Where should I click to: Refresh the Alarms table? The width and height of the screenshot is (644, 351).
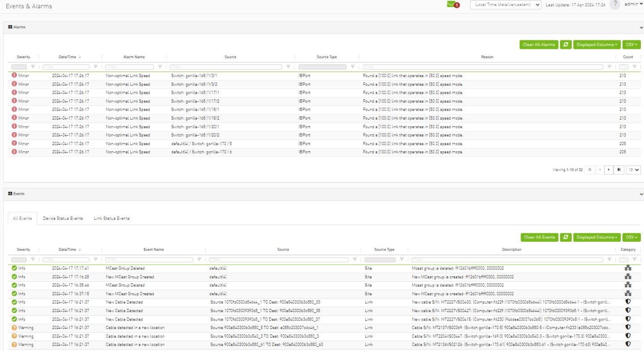tap(566, 45)
